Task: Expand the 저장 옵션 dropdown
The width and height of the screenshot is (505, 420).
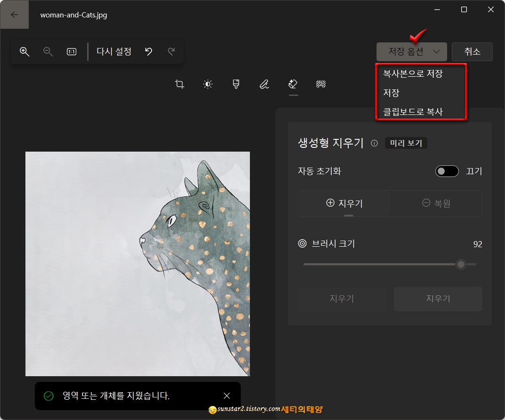Action: click(412, 51)
